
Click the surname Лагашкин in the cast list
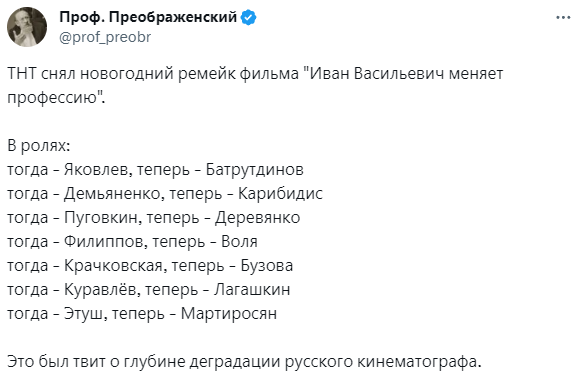[252, 289]
